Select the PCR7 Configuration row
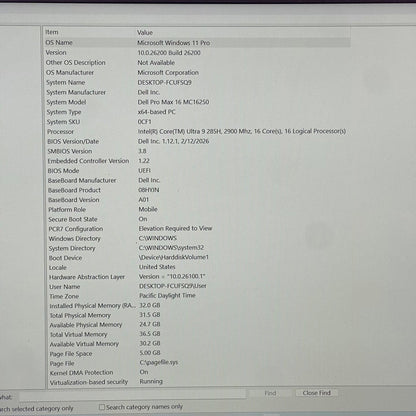 tap(197, 229)
